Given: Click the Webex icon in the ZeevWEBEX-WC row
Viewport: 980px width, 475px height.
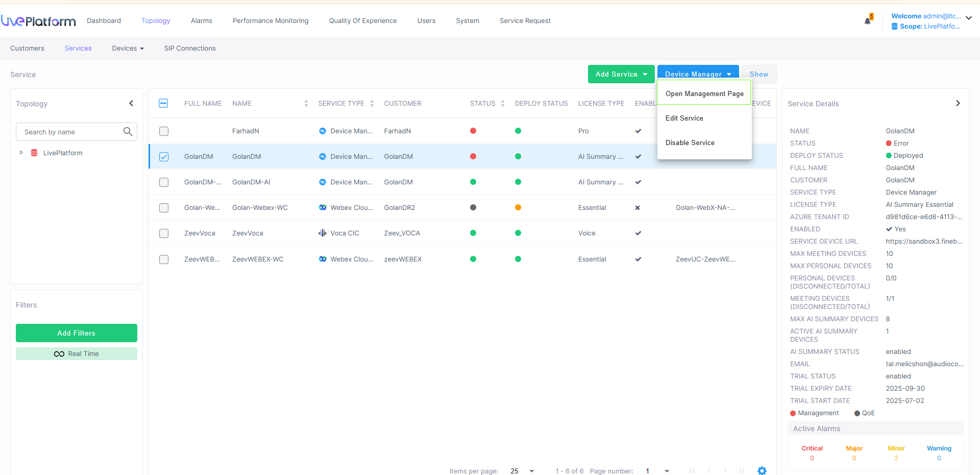Looking at the screenshot, I should point(323,259).
